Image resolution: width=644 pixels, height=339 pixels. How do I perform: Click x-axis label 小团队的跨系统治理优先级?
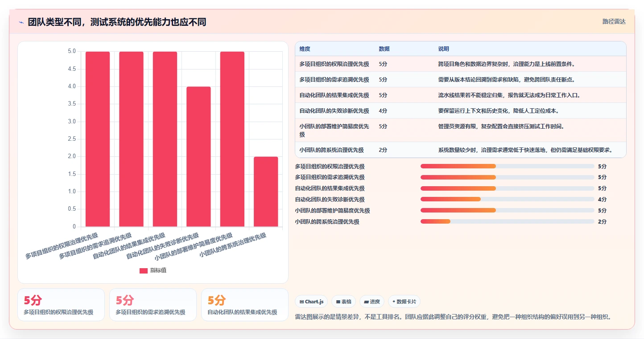233,245
